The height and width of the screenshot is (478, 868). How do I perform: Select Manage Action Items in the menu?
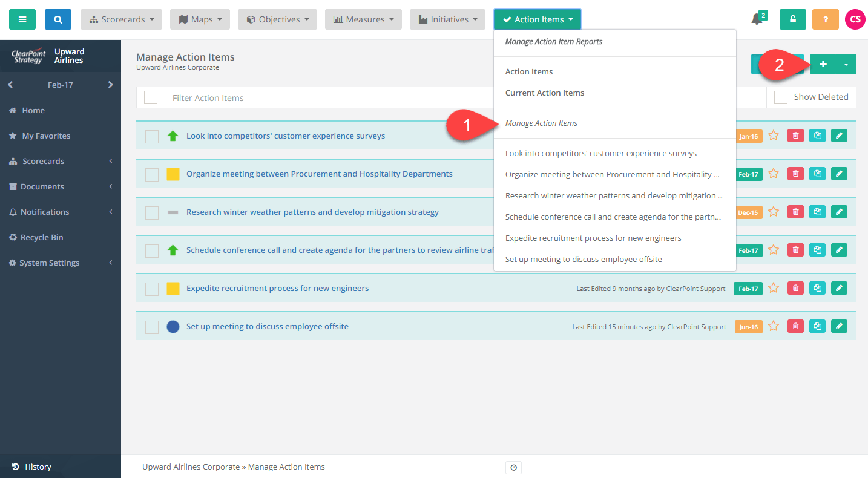click(541, 123)
